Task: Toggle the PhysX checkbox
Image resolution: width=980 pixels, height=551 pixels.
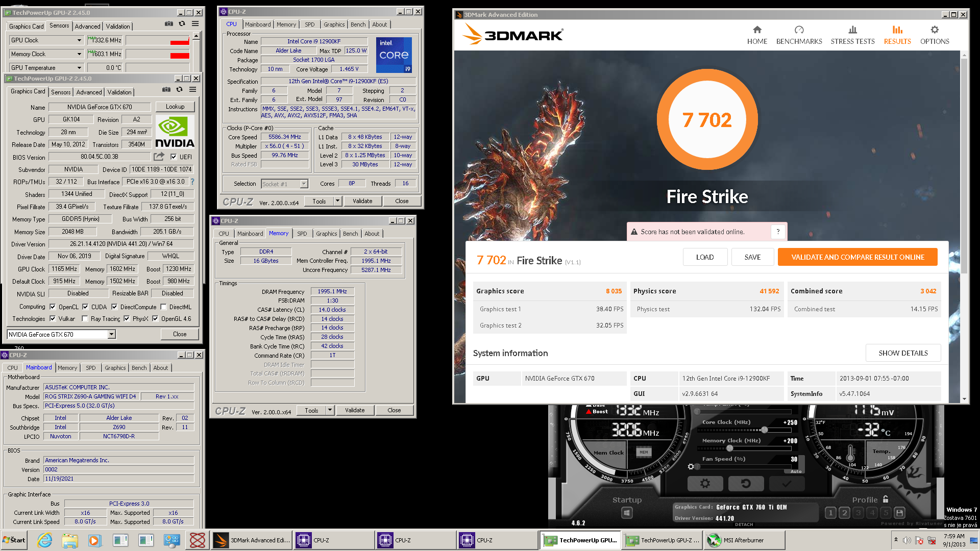Action: [x=127, y=319]
